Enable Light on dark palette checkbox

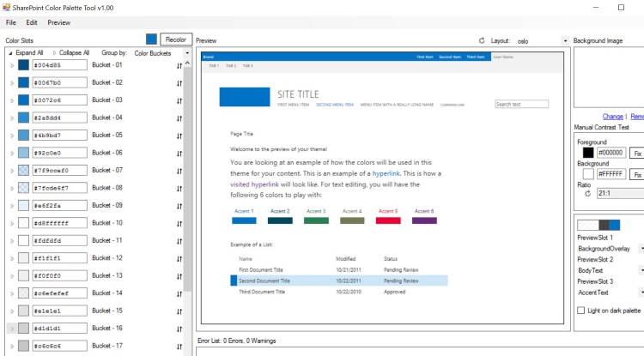click(581, 311)
